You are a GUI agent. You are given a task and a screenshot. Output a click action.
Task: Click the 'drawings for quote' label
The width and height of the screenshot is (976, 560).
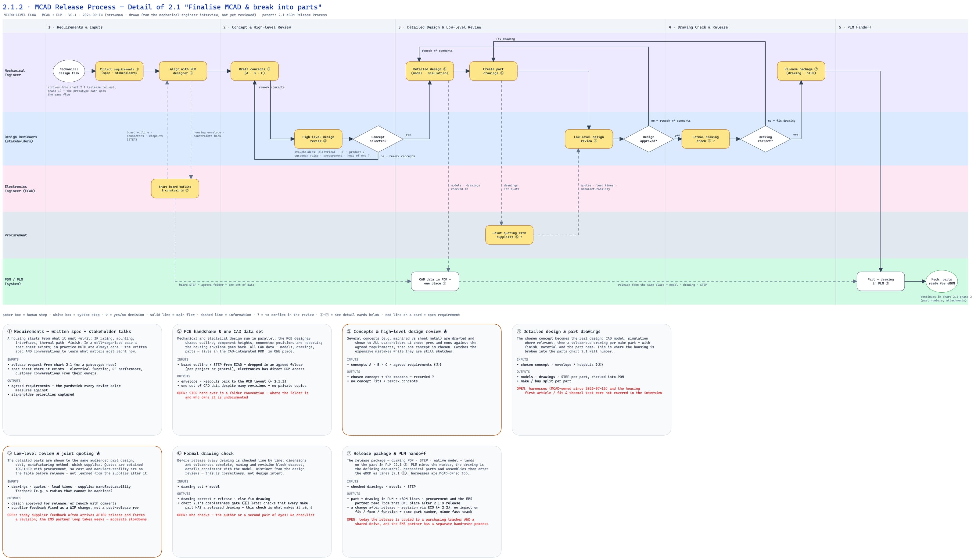[512, 187]
